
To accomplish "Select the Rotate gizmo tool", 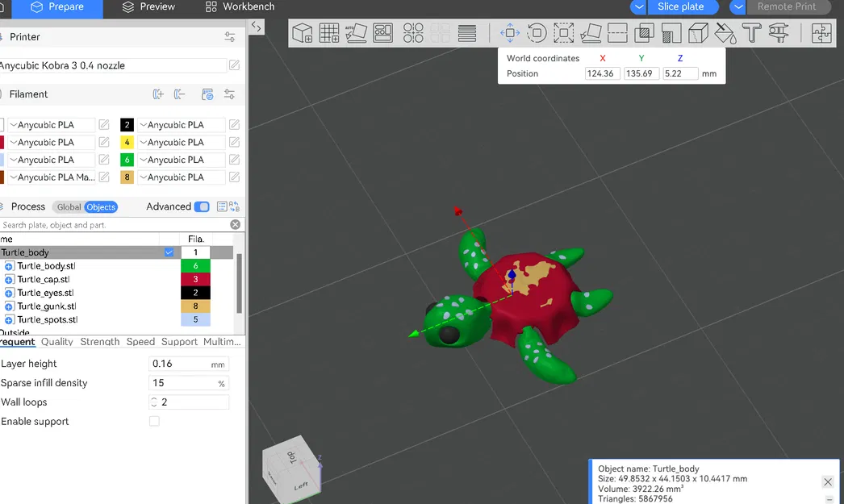I will [x=537, y=33].
